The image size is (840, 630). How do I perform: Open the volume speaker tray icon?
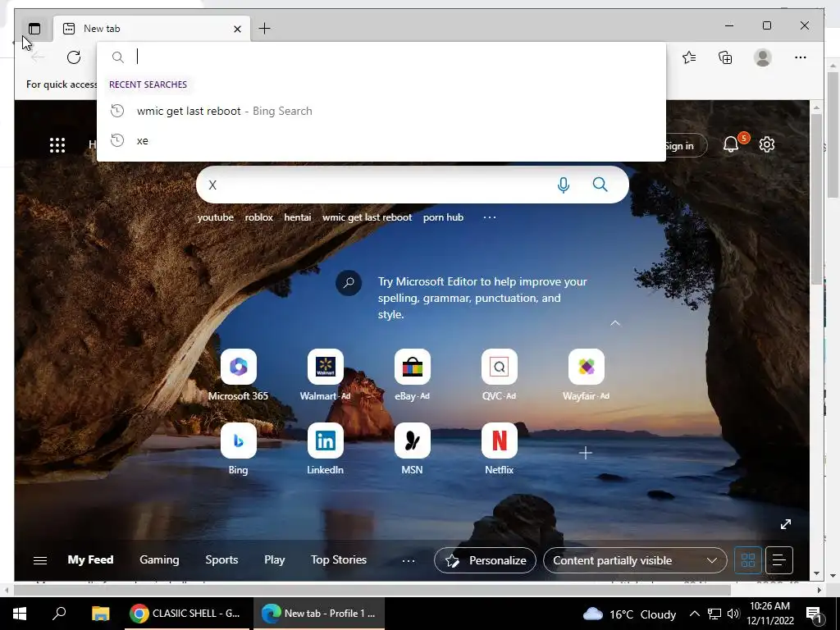tap(733, 614)
